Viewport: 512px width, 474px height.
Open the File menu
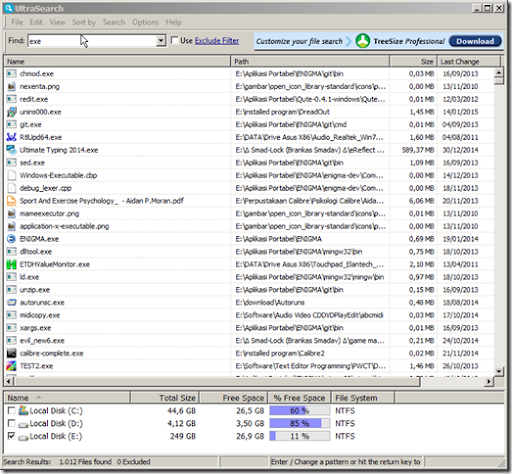pos(17,22)
